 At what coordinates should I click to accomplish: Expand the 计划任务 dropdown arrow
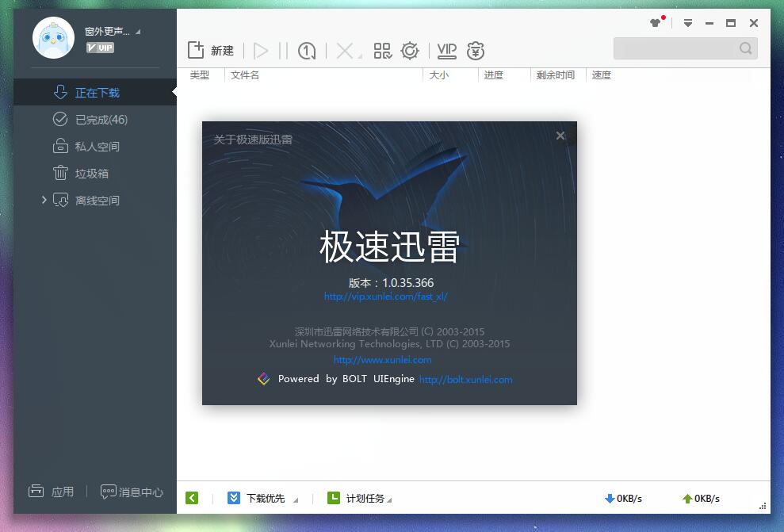389,500
